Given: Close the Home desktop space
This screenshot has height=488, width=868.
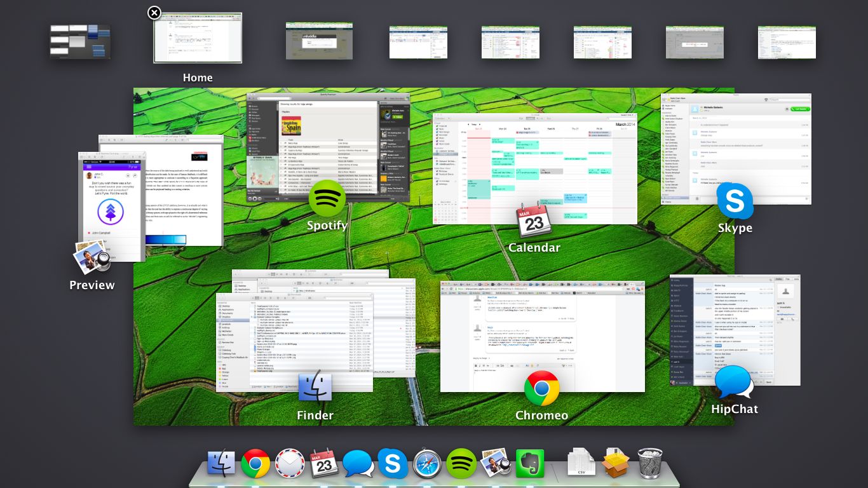Looking at the screenshot, I should click(x=154, y=13).
